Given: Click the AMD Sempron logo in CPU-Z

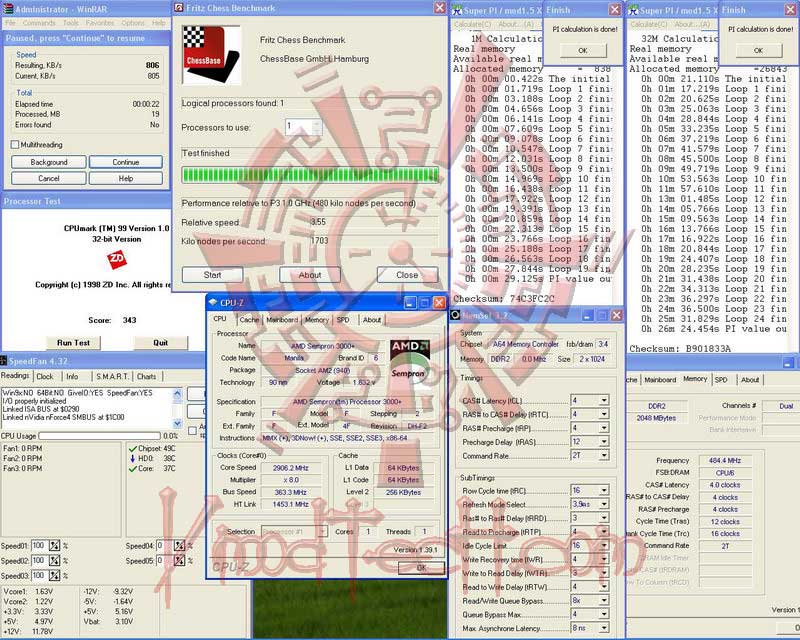Looking at the screenshot, I should click(x=410, y=359).
